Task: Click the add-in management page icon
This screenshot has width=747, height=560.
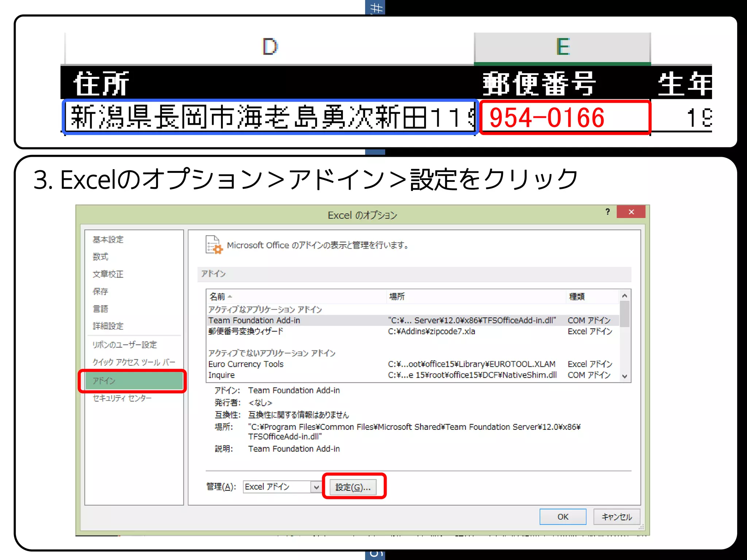Action: coord(214,245)
